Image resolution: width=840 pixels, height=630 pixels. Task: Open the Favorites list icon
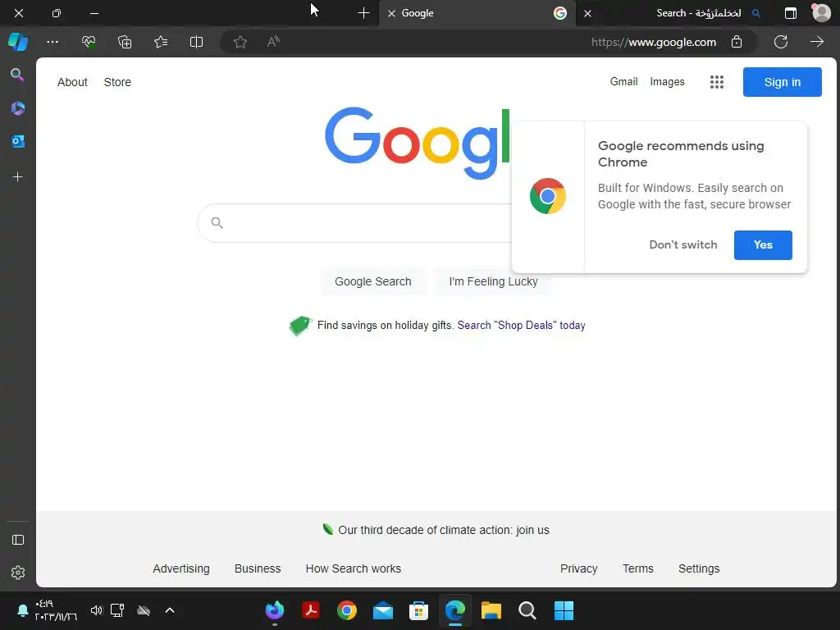pos(161,42)
